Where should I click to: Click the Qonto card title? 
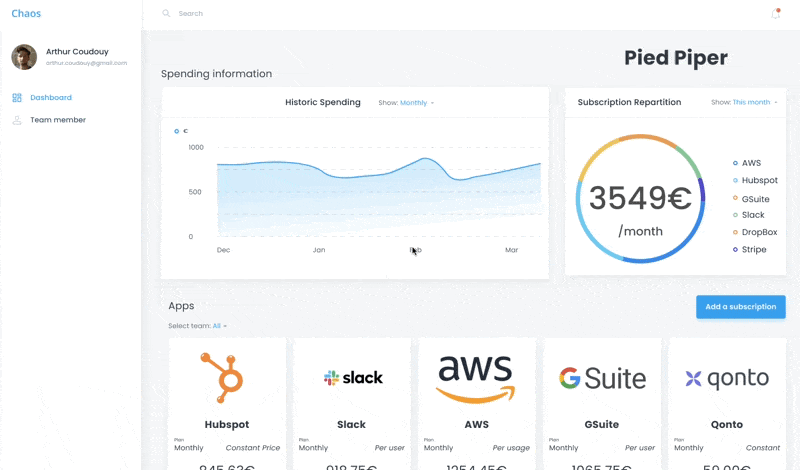click(727, 425)
